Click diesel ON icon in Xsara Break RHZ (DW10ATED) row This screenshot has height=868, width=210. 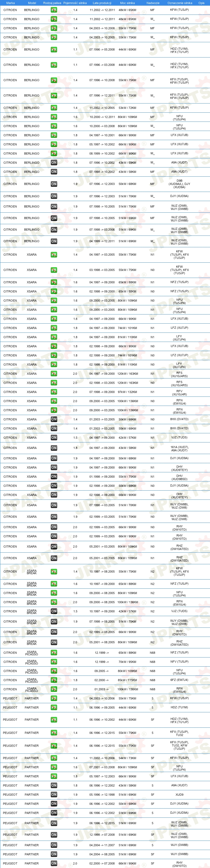54,642
